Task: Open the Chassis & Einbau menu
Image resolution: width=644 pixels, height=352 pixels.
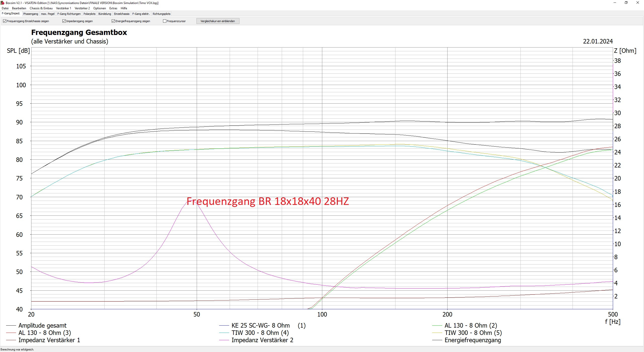Action: [x=41, y=8]
